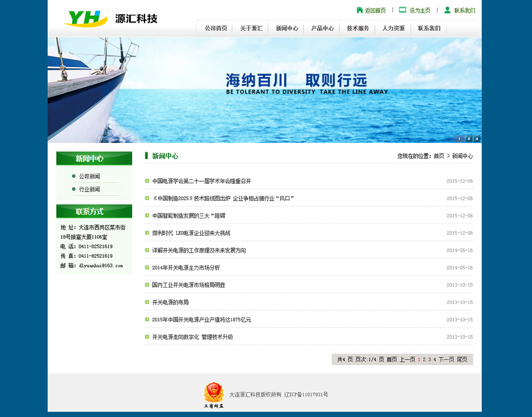The image size is (532, 417).
Task: Switch banner to slide 2
Action: 468,139
